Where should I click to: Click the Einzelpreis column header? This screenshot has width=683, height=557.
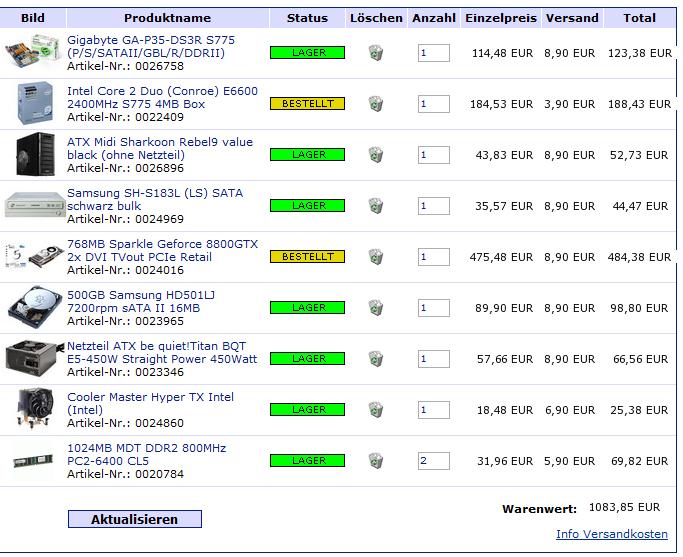point(501,18)
